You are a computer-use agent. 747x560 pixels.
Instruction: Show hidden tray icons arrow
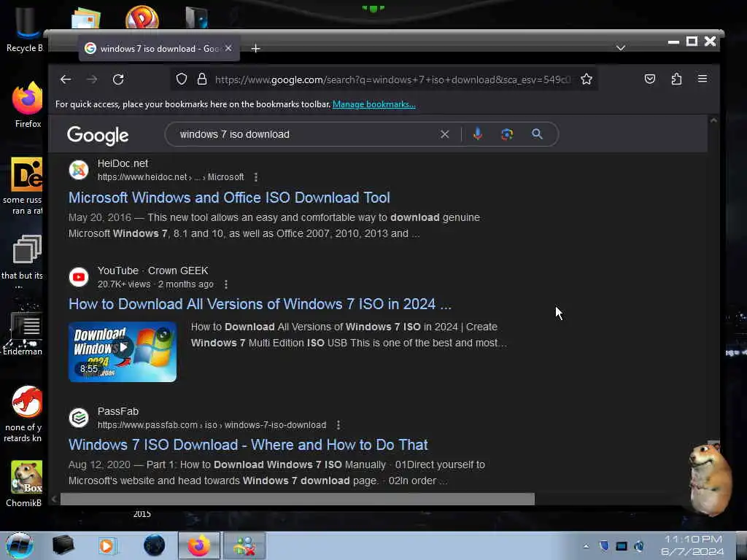pos(586,546)
